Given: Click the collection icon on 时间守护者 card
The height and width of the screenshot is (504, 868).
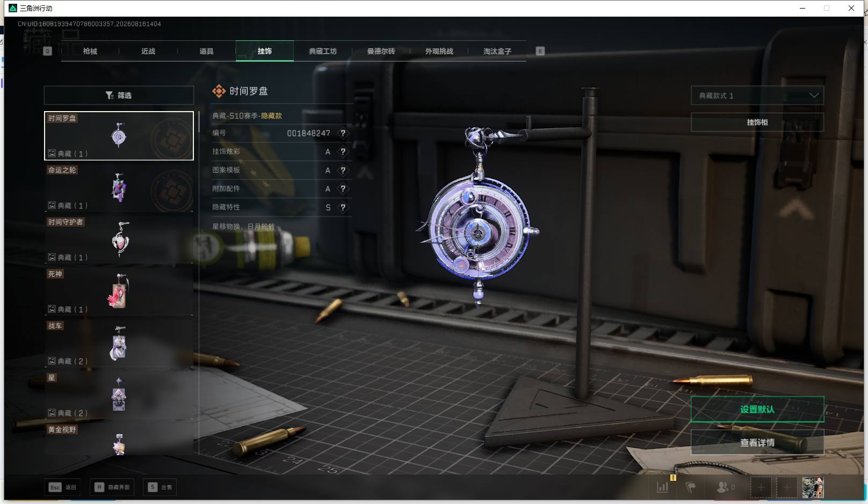Looking at the screenshot, I should point(52,257).
